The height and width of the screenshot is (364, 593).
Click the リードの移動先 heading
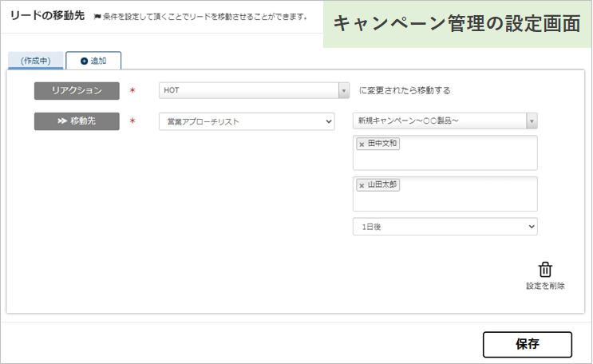(x=47, y=16)
